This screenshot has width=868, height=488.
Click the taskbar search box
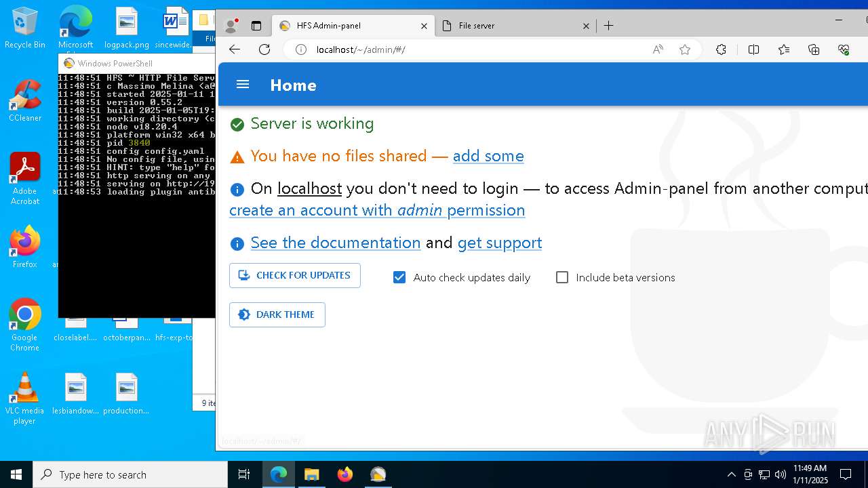tap(130, 474)
